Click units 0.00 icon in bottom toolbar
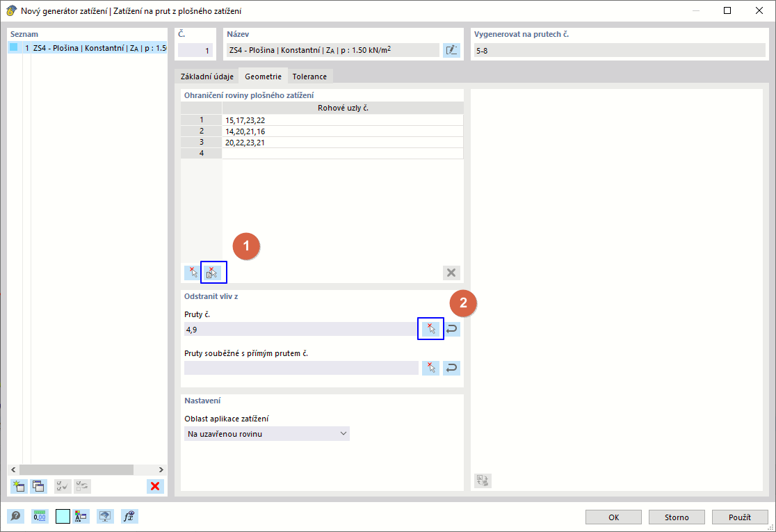The image size is (776, 532). (40, 516)
